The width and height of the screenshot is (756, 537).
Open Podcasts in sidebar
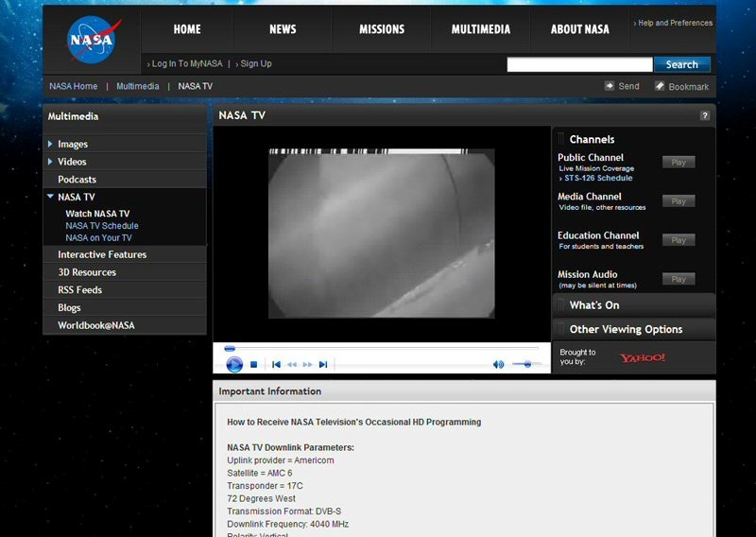tap(77, 180)
